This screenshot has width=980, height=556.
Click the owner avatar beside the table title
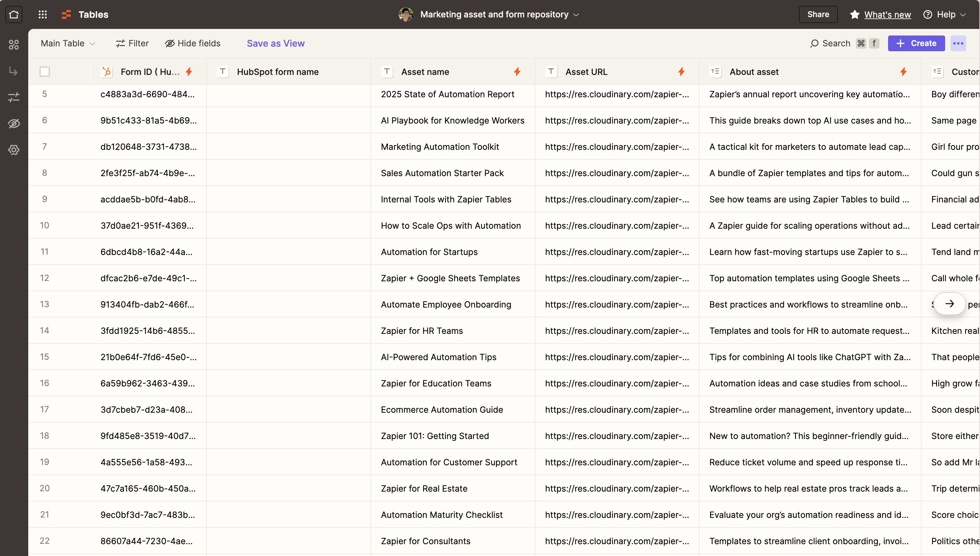(406, 14)
